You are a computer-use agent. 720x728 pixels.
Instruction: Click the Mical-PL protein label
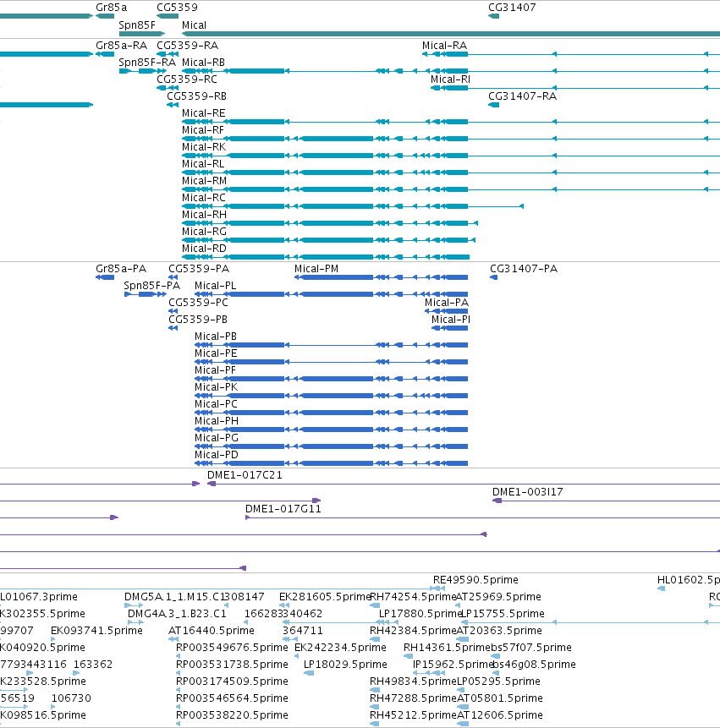tap(216, 286)
